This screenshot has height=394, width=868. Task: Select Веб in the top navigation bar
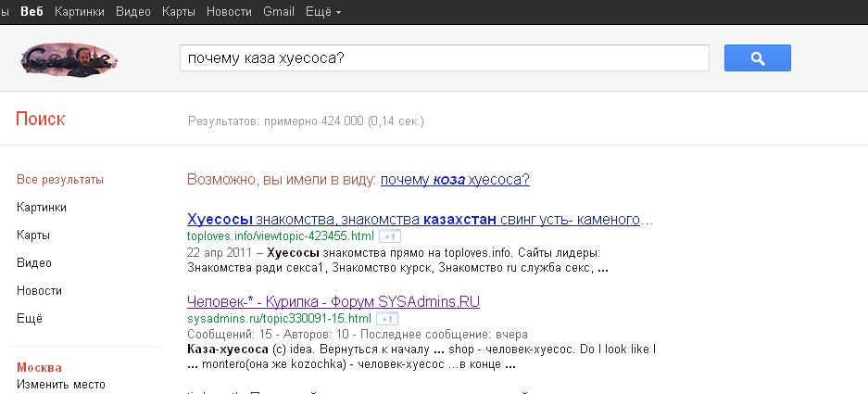31,12
